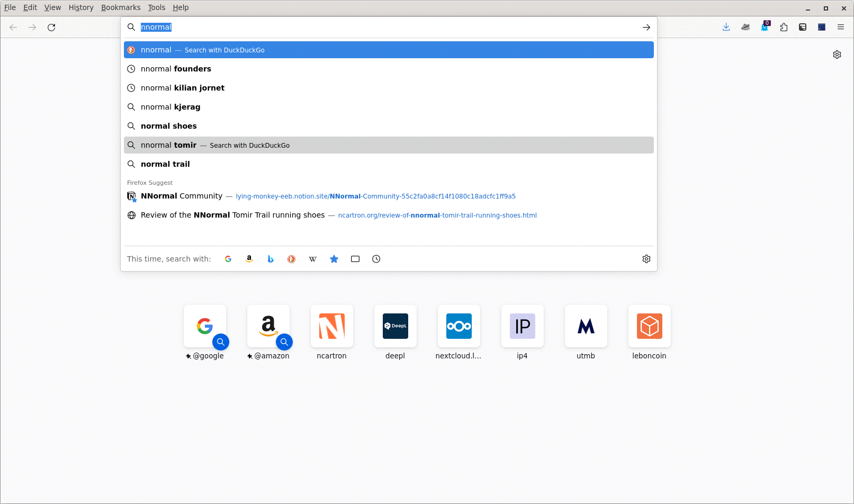
Task: Choose the "nnormal tomir" search suggestion
Action: (168, 145)
